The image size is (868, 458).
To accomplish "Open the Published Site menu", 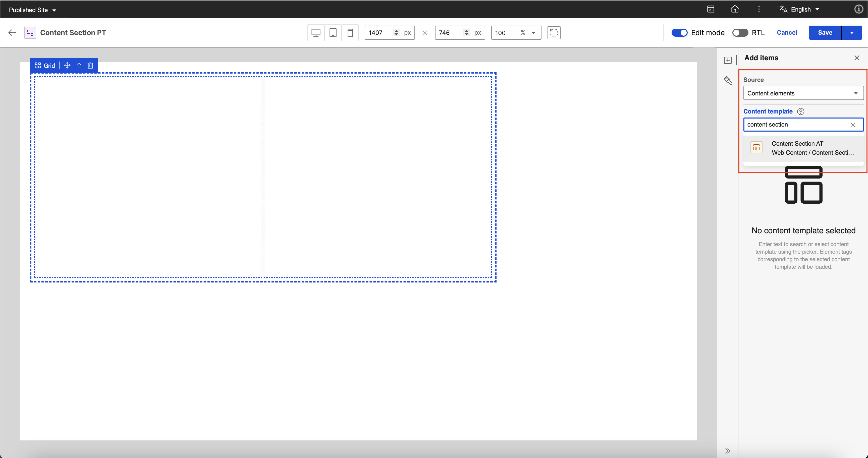I will coord(32,10).
